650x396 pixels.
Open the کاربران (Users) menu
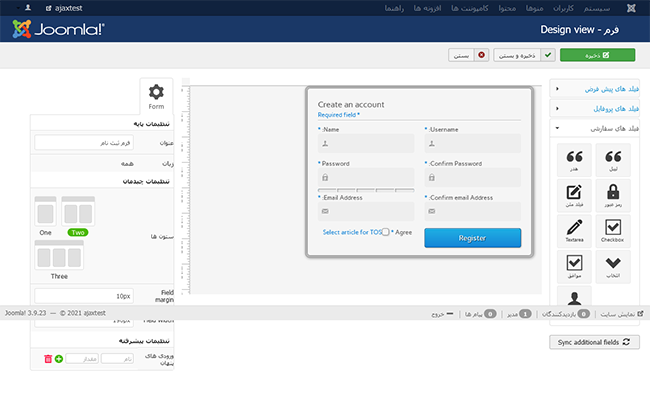pyautogui.click(x=563, y=8)
